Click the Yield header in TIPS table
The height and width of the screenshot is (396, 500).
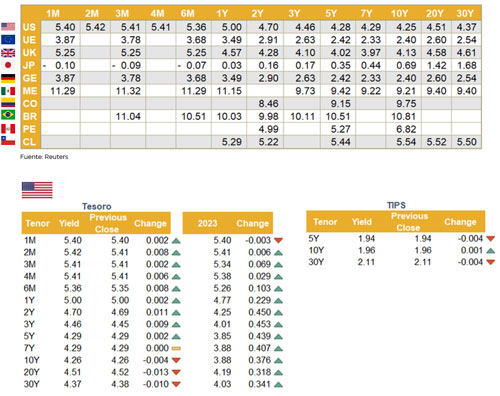tap(362, 222)
